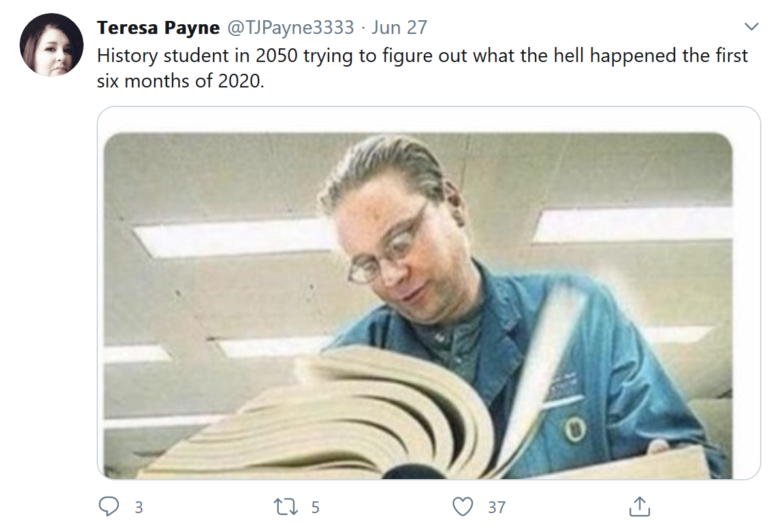Click the like count showing 37
Image resolution: width=781 pixels, height=532 pixels.
pos(496,507)
